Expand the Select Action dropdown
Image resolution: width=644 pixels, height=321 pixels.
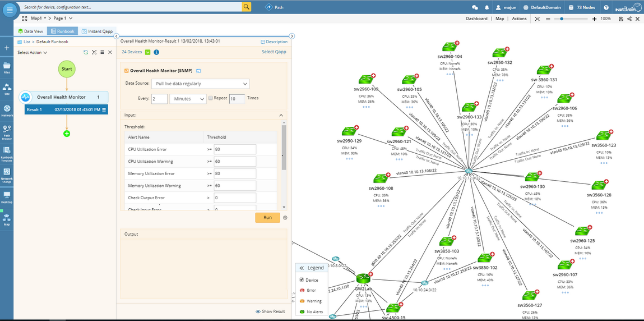[x=33, y=53]
